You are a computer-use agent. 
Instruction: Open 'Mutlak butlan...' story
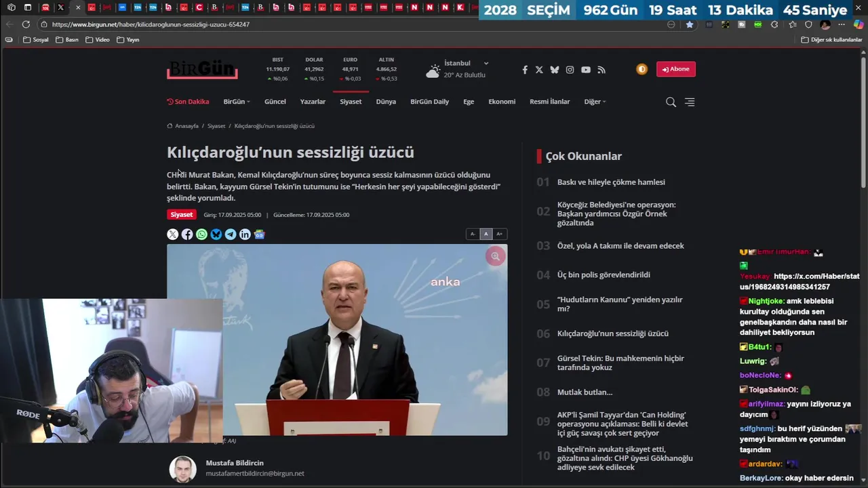tap(585, 392)
